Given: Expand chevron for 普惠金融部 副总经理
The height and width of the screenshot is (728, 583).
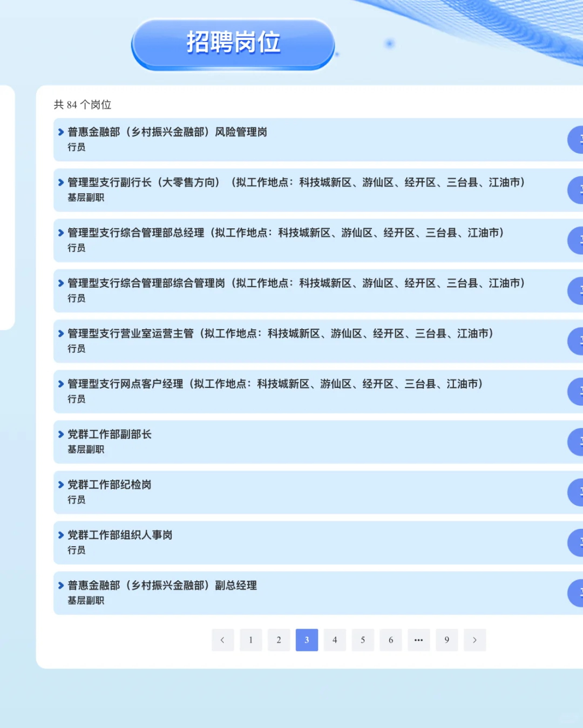Looking at the screenshot, I should tap(61, 585).
